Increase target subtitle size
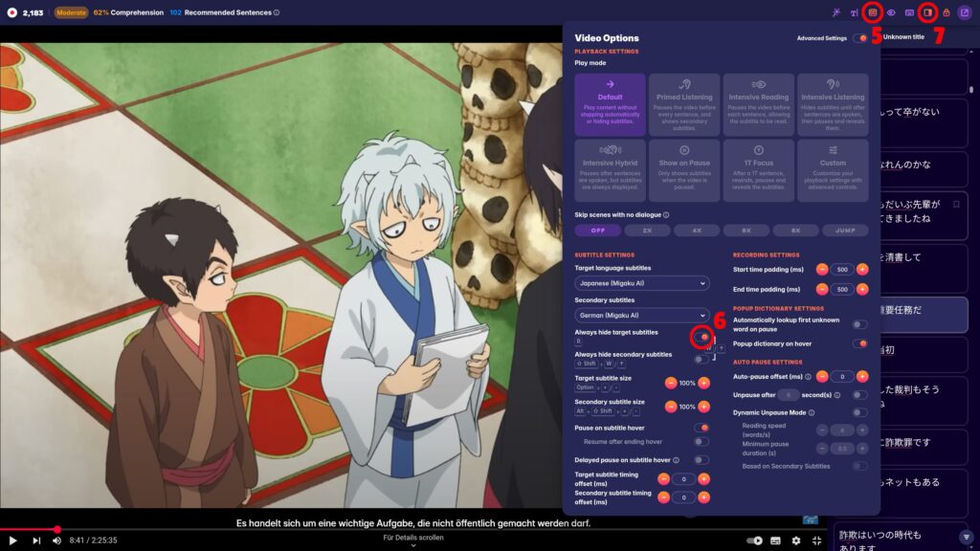The width and height of the screenshot is (980, 551). point(703,383)
